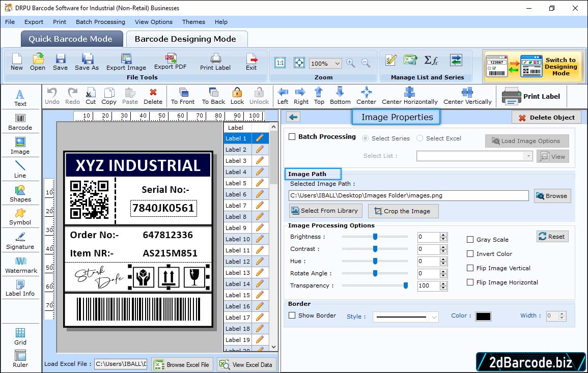Choose Save As in File Tools
This screenshot has height=373, width=588.
click(x=87, y=62)
